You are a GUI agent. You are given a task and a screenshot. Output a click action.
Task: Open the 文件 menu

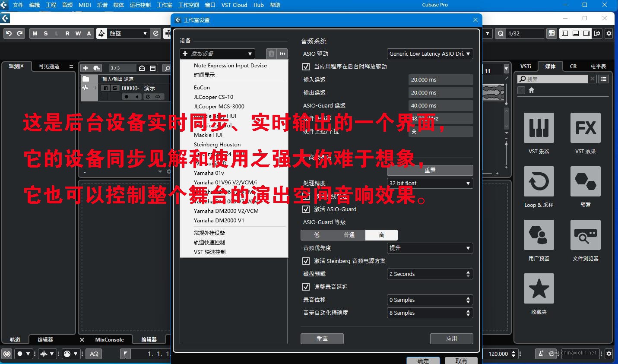18,5
